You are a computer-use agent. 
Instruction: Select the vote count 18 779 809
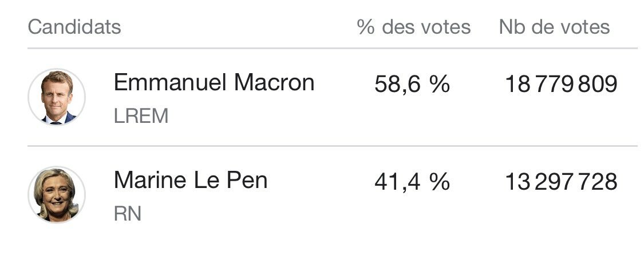click(x=561, y=83)
